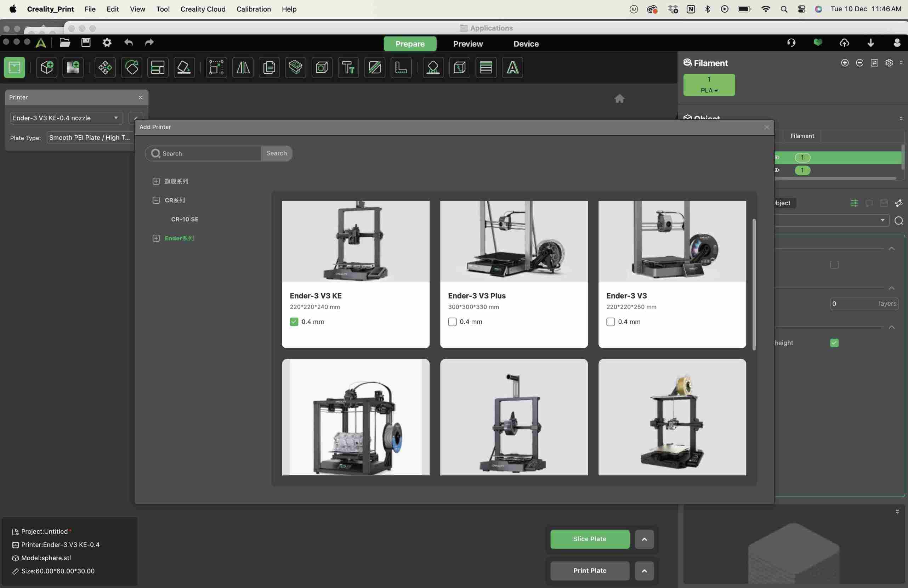This screenshot has height=588, width=908.
Task: Select the variable layer height icon
Action: 486,68
